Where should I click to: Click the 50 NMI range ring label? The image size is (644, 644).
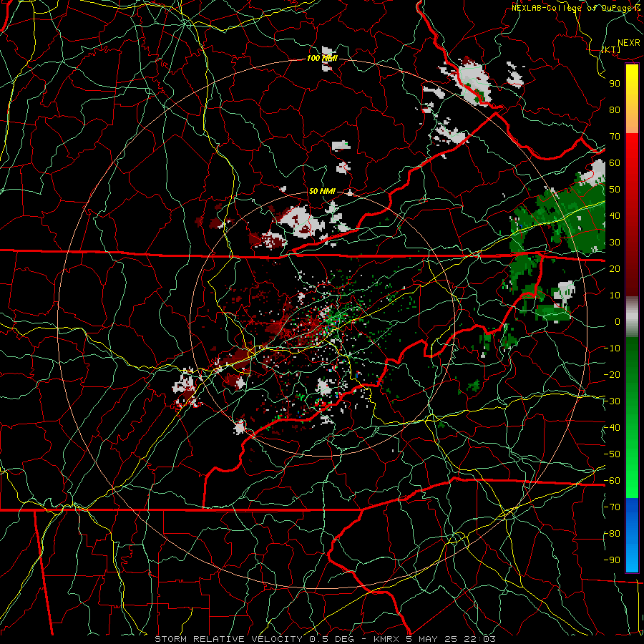[x=321, y=191]
